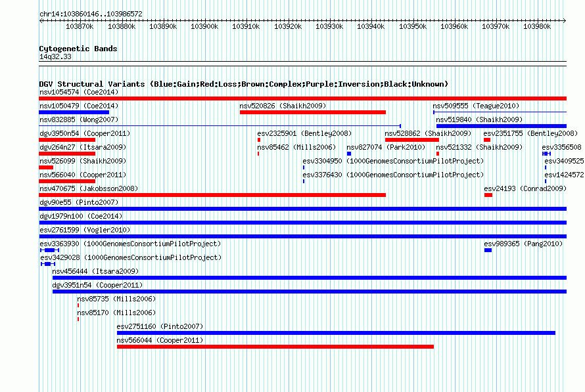Select dgv3951n54 (Cooper2011) blue bar
585x392 pixels.
point(310,292)
